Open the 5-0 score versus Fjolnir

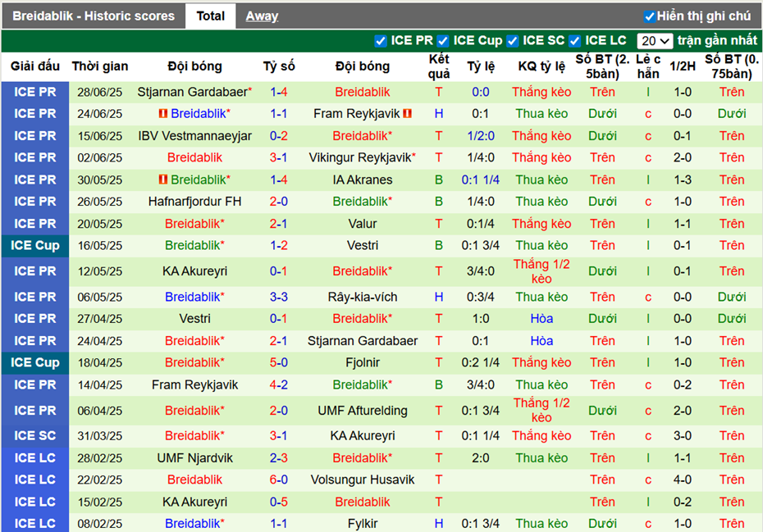(x=279, y=362)
